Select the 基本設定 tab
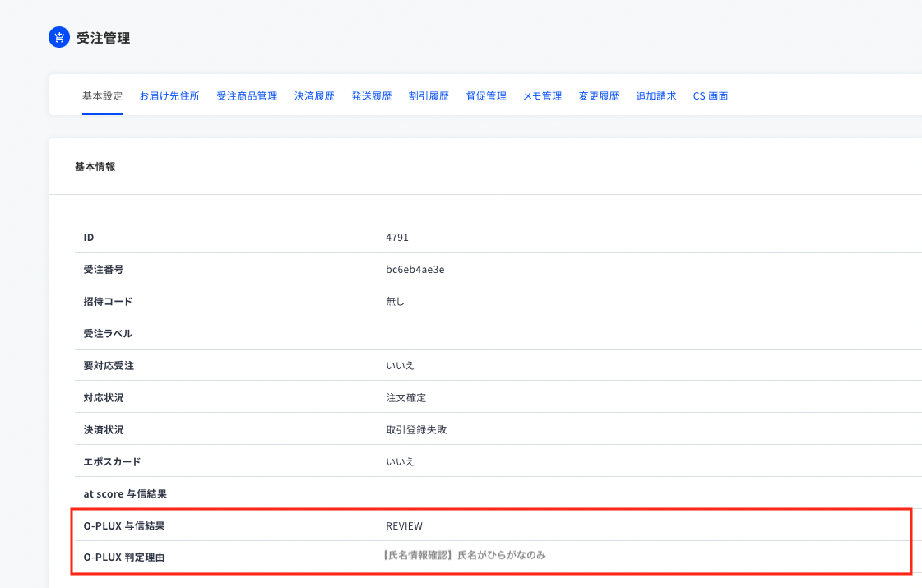The image size is (922, 588). [x=102, y=96]
